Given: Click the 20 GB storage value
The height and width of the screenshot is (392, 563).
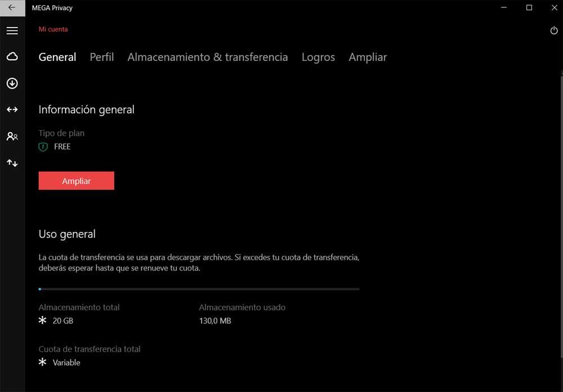Looking at the screenshot, I should point(63,321).
